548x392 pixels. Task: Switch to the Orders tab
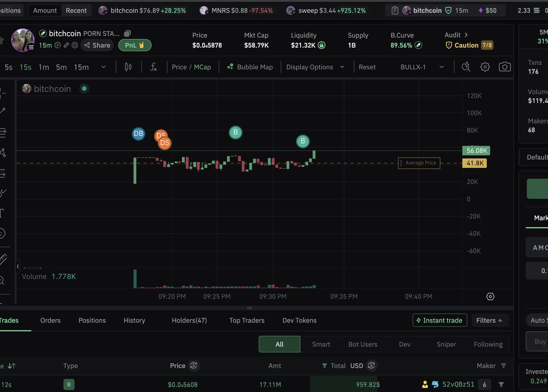(x=50, y=320)
